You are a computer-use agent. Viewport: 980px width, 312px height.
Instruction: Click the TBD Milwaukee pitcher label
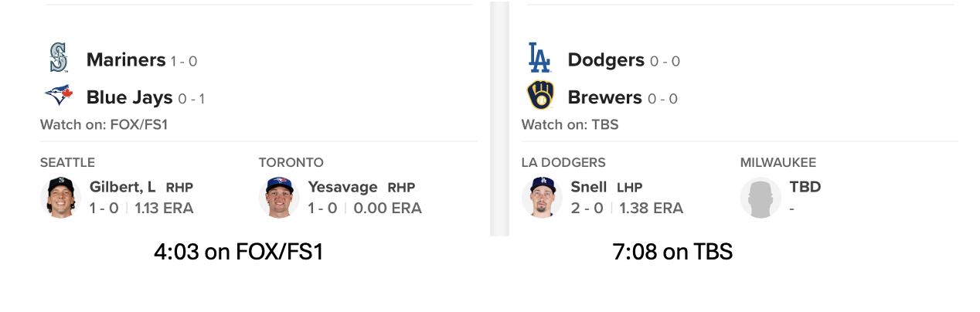(x=805, y=187)
